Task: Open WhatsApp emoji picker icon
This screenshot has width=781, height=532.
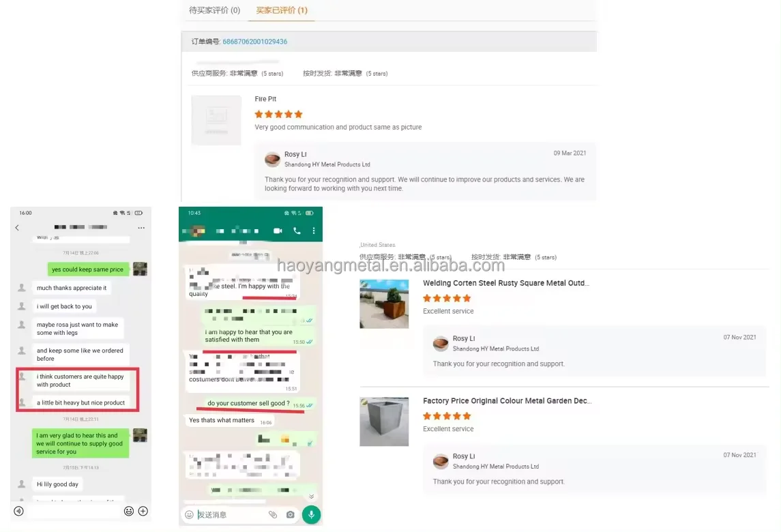Action: click(x=189, y=514)
